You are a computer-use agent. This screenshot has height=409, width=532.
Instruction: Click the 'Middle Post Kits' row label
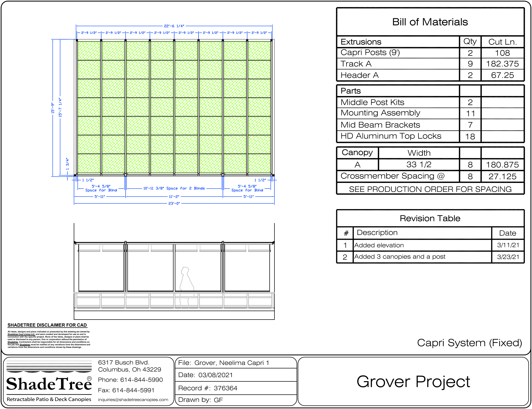coord(372,102)
